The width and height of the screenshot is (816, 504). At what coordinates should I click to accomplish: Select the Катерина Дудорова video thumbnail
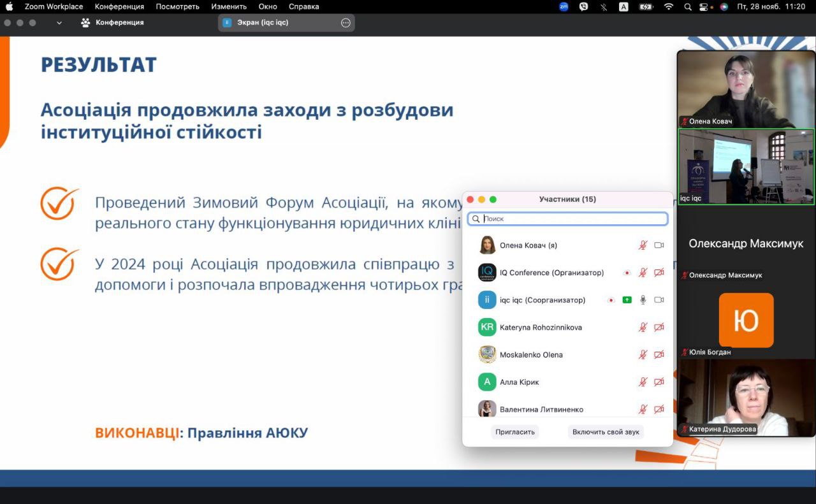[746, 398]
